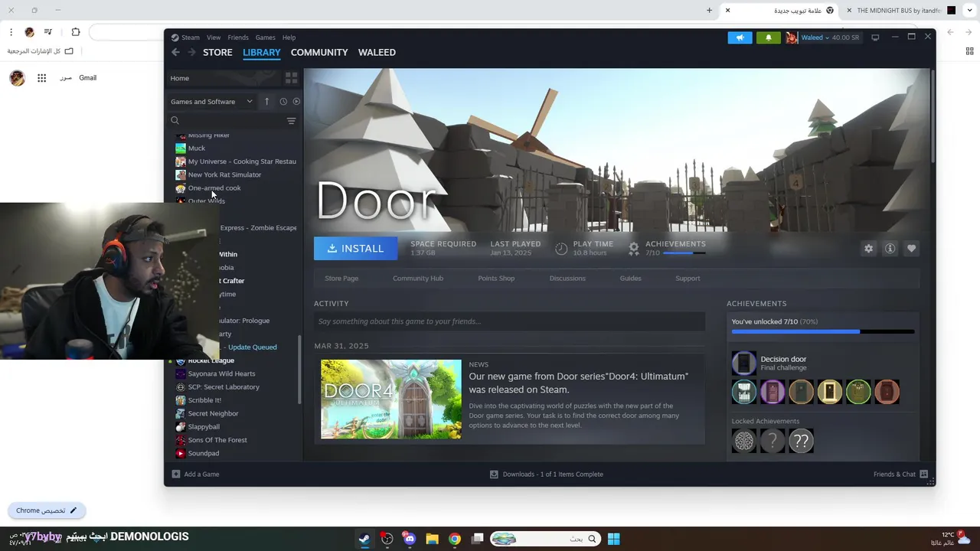Click the Windows Start button
The height and width of the screenshot is (551, 980).
(613, 539)
